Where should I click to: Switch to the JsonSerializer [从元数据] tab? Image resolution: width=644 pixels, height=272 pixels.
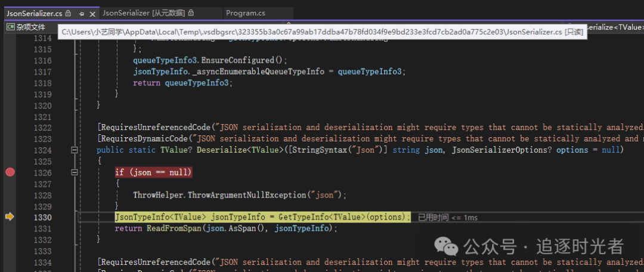pyautogui.click(x=143, y=13)
